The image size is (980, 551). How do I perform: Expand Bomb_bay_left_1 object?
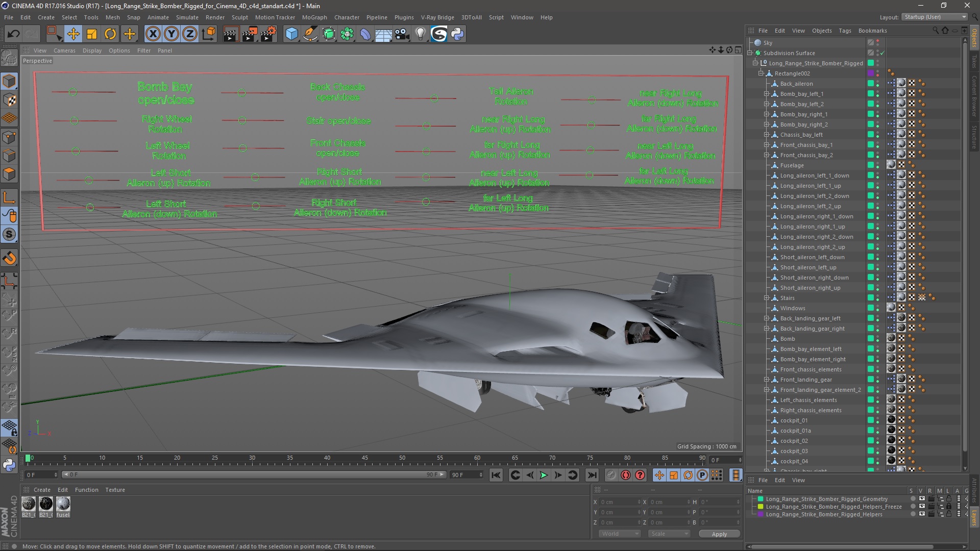click(x=766, y=94)
